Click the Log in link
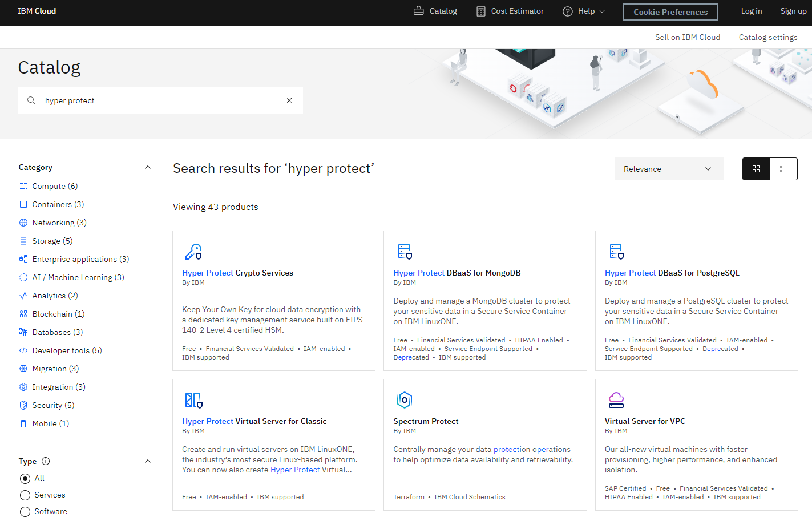 (752, 11)
